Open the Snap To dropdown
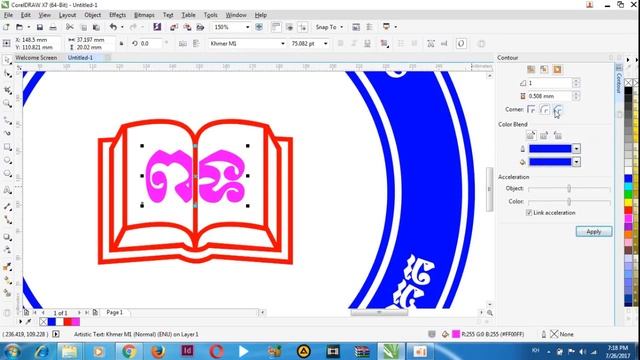Screen dimensions: 640x360 point(342,27)
